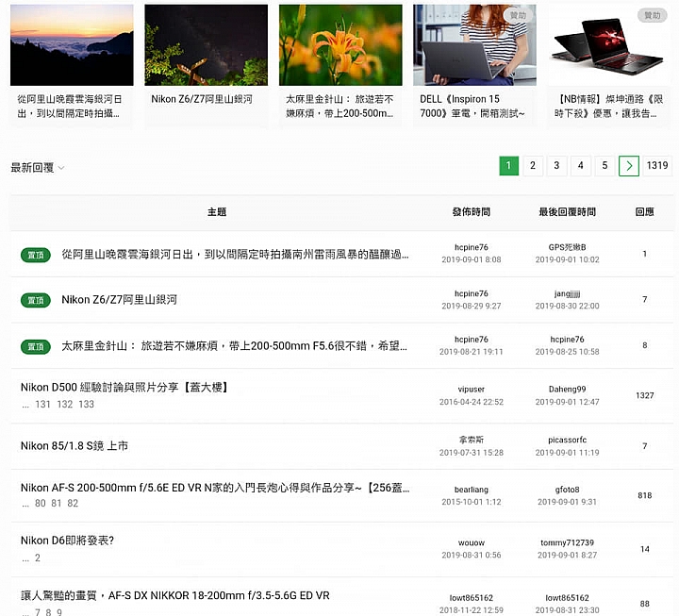679x616 pixels.
Task: Open card title 太麻里金針山 旅遊若不嫌麻煩
Action: pos(339,107)
